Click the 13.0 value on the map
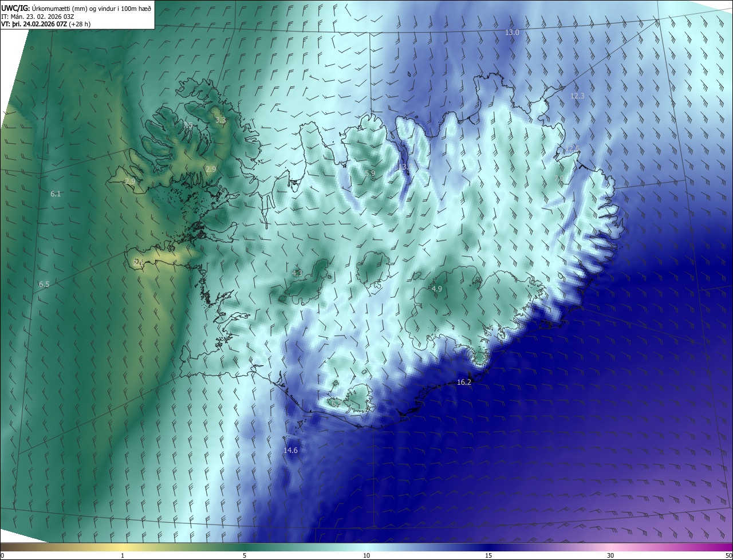Viewport: 733px width, 560px height. point(512,33)
